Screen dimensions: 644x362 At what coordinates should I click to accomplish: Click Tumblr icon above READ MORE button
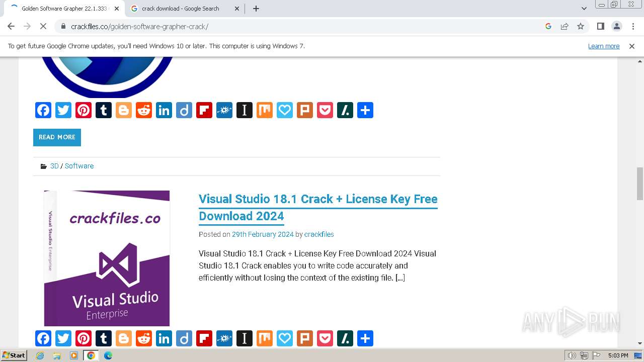(x=104, y=110)
